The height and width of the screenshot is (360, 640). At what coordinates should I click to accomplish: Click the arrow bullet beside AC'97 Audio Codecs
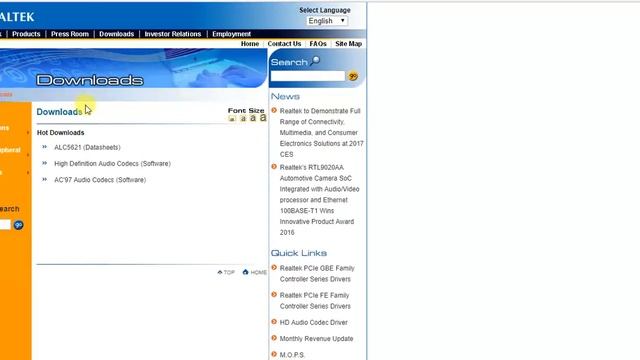click(44, 179)
